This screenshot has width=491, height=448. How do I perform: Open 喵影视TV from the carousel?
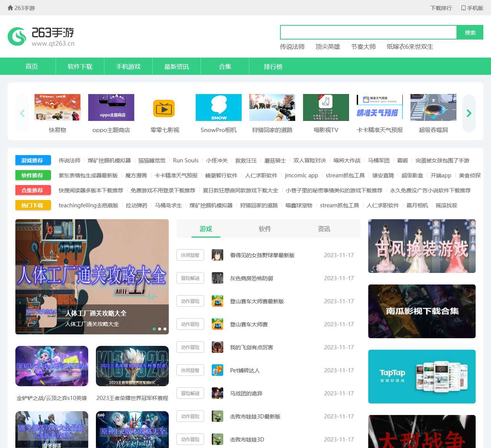point(326,107)
